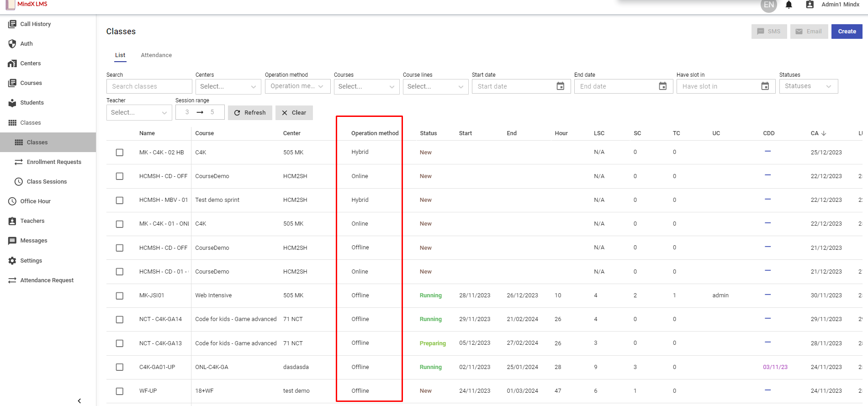
Task: Tick the checkbox for MK-JSI01 class
Action: click(x=120, y=296)
